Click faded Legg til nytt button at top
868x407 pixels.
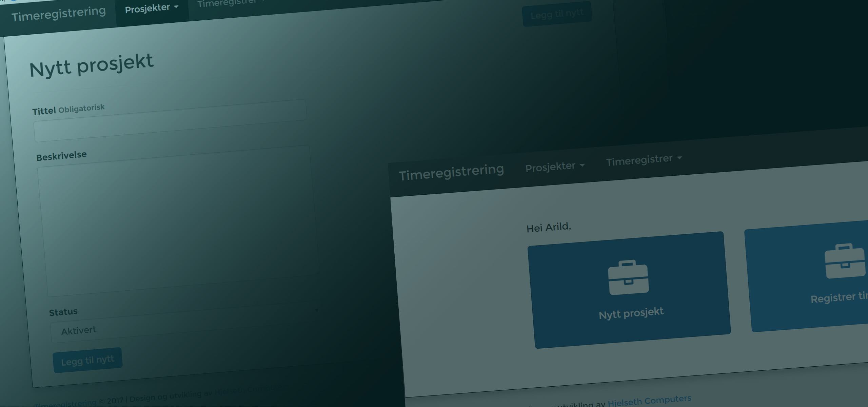tap(557, 14)
